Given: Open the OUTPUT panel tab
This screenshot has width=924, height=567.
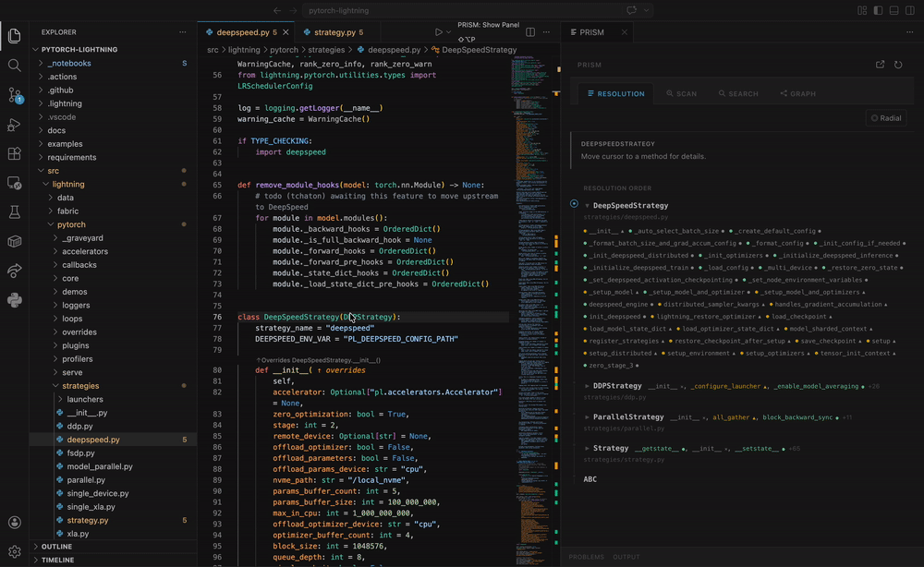Looking at the screenshot, I should [x=626, y=557].
